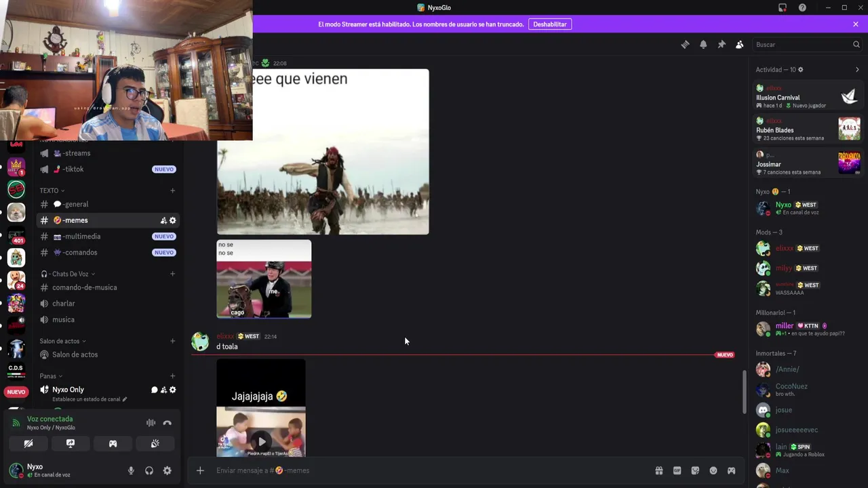868x488 pixels.
Task: Add a channel to Salon de actos category
Action: (173, 341)
